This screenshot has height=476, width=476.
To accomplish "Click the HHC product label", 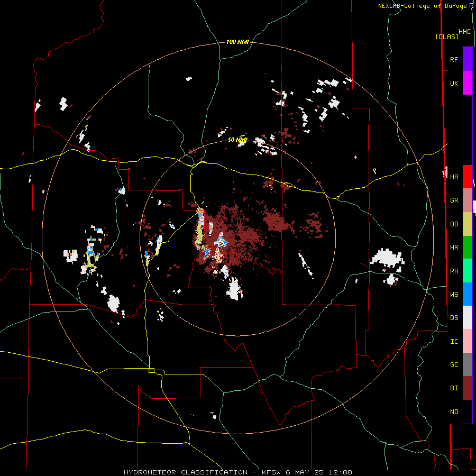I will pyautogui.click(x=464, y=32).
